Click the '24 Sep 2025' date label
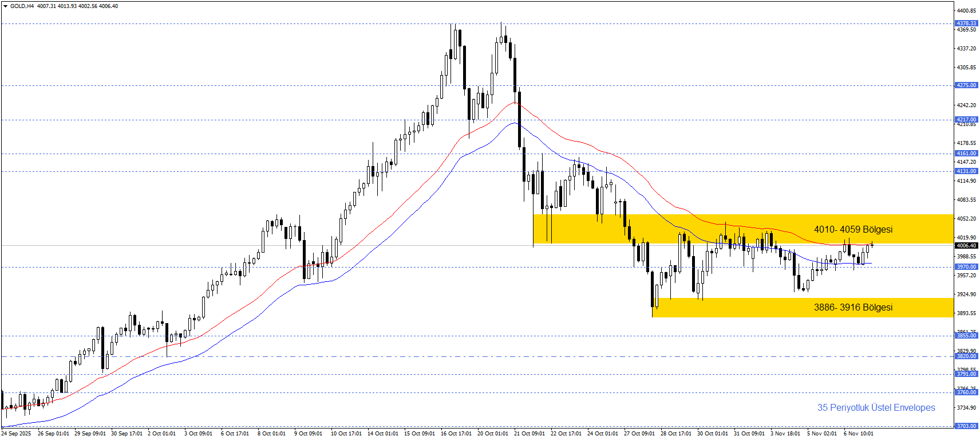The height and width of the screenshot is (440, 980). coord(16,434)
